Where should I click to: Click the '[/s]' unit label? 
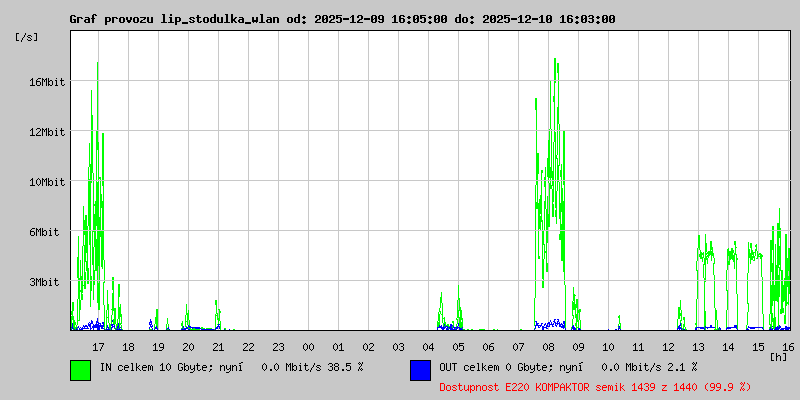click(27, 37)
